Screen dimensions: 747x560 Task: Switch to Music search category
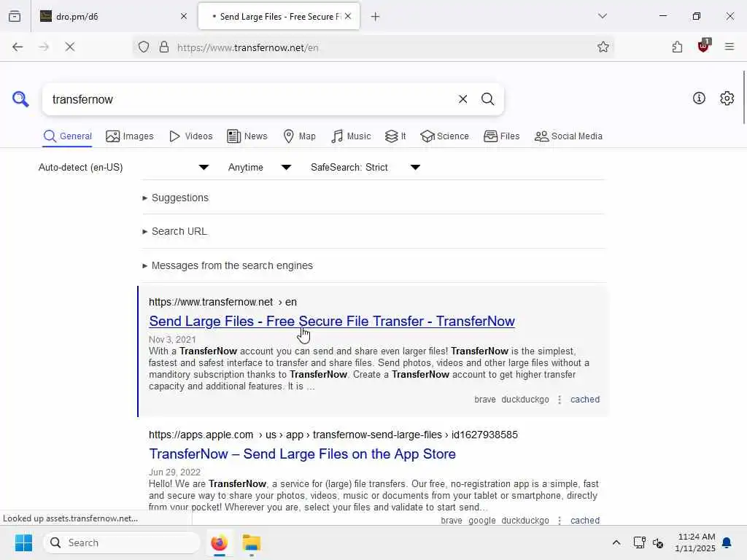[x=351, y=136]
